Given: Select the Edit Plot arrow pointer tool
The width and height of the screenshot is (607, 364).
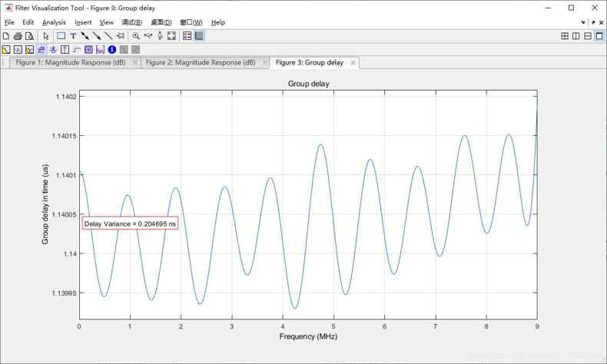Looking at the screenshot, I should pos(46,36).
